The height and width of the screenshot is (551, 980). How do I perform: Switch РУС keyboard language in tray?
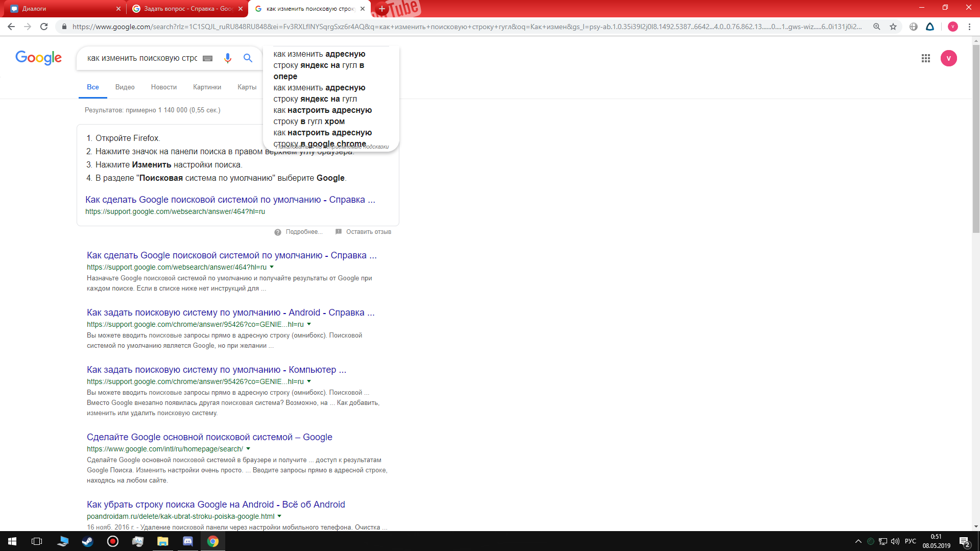(911, 541)
